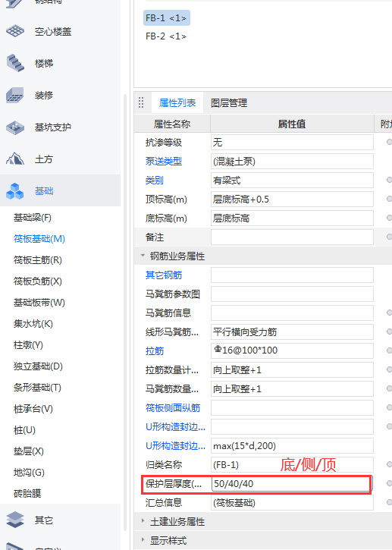Select the FB-1 <1> component entry
392x550 pixels.
click(167, 18)
